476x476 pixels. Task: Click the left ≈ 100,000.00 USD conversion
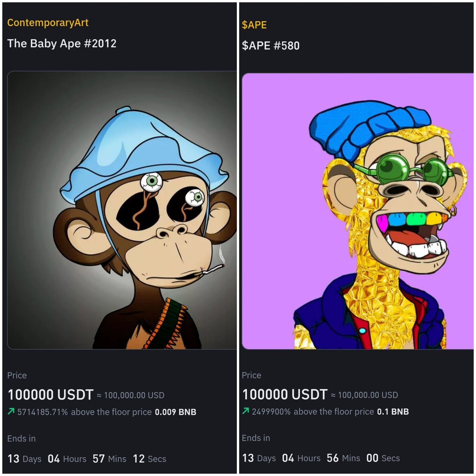pos(131,395)
